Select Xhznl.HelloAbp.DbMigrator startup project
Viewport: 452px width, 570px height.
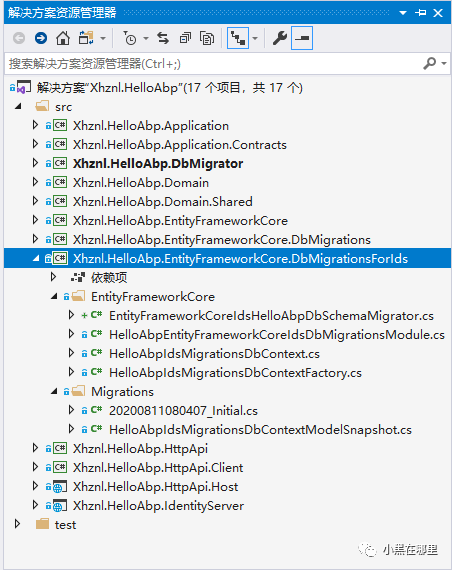pos(158,164)
